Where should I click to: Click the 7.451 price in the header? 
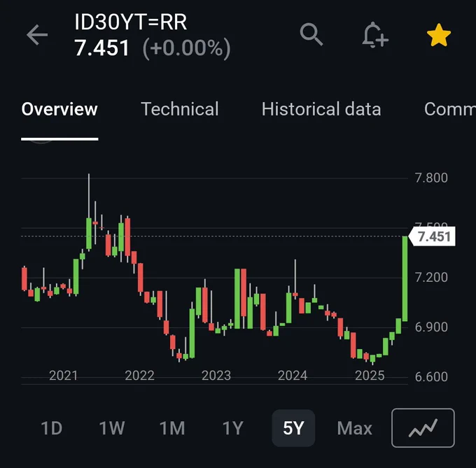click(x=102, y=48)
